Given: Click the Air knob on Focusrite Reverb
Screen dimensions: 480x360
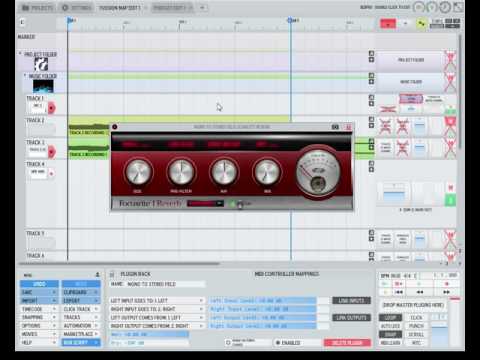Looking at the screenshot, I should pos(224,172).
